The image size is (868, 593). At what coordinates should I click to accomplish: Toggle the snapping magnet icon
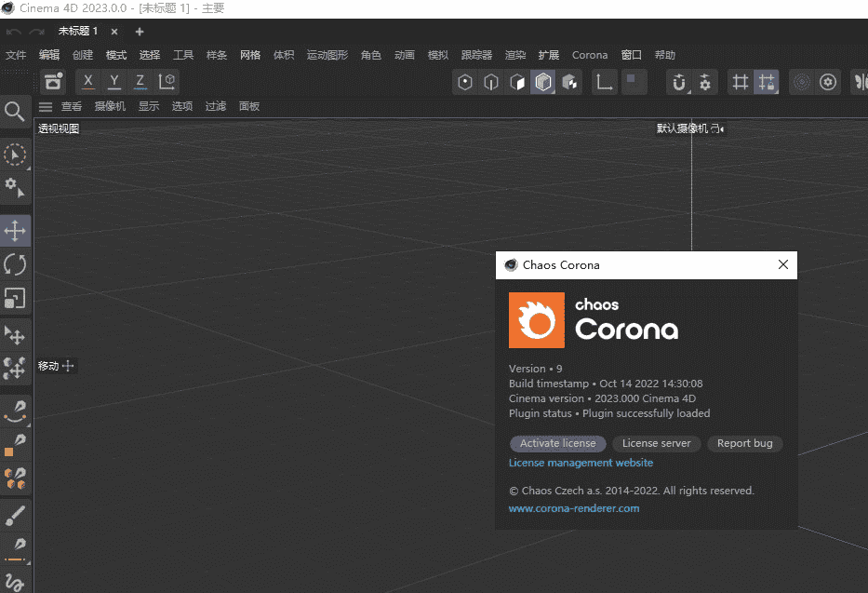pyautogui.click(x=680, y=80)
